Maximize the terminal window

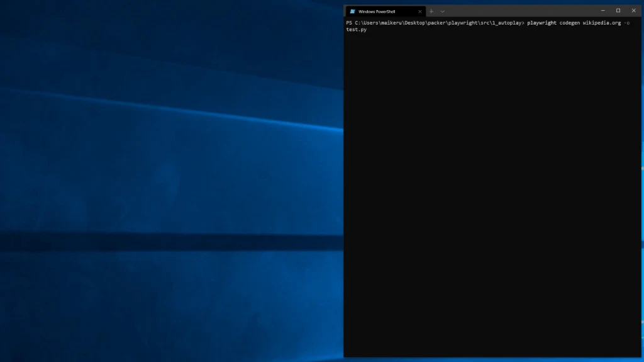coord(618,11)
